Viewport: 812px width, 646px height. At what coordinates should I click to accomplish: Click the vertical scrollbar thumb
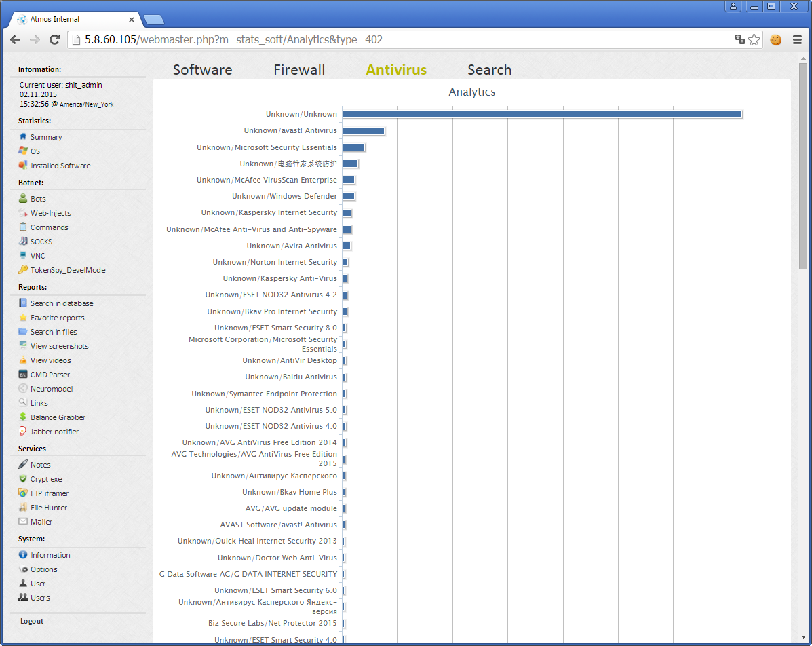pos(803,166)
